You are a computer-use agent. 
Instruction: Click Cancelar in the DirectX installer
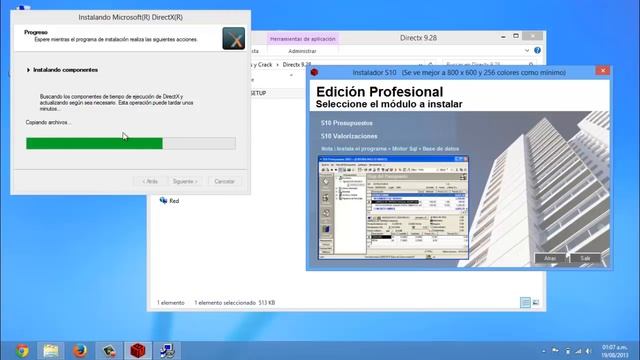224,181
